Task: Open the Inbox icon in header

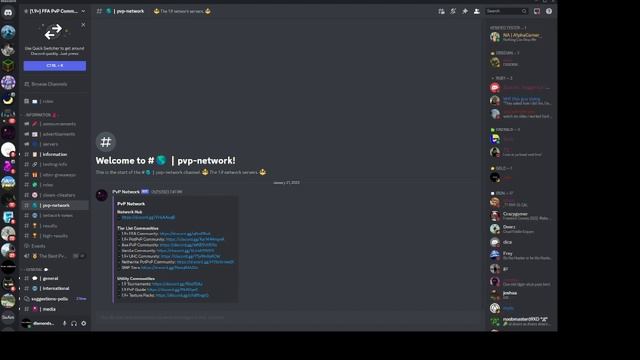Action: click(537, 11)
